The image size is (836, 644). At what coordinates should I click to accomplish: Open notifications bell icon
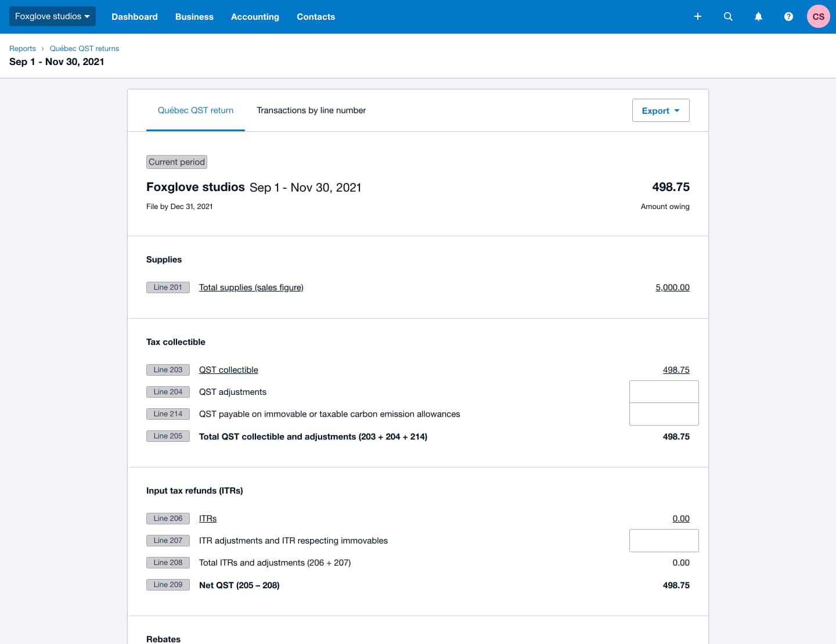click(x=758, y=17)
